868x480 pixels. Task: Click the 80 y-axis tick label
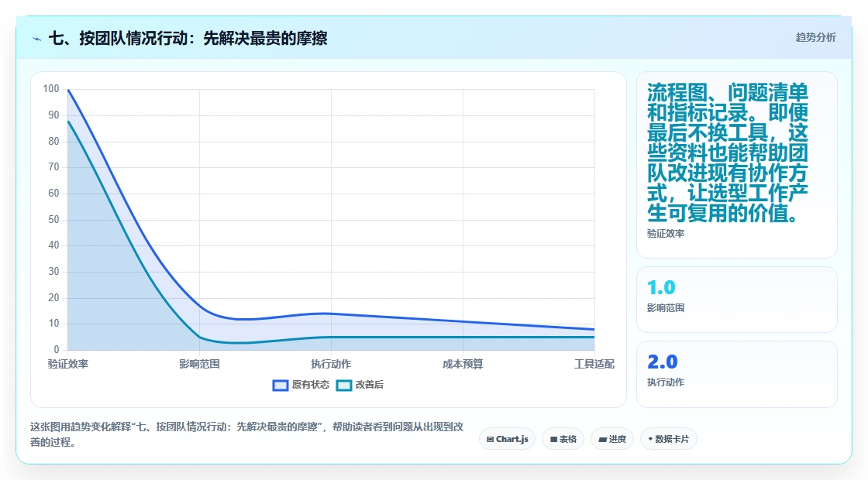click(x=53, y=142)
